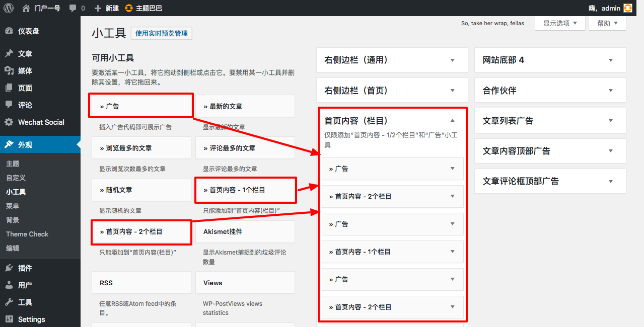Open the 主题 submenu item
The height and width of the screenshot is (327, 644).
(x=13, y=164)
